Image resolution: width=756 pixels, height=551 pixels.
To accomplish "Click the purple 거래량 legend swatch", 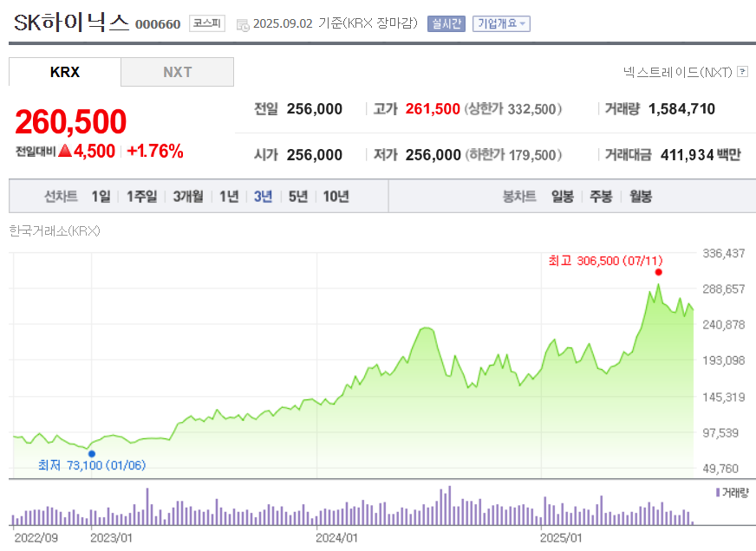I will [x=718, y=492].
